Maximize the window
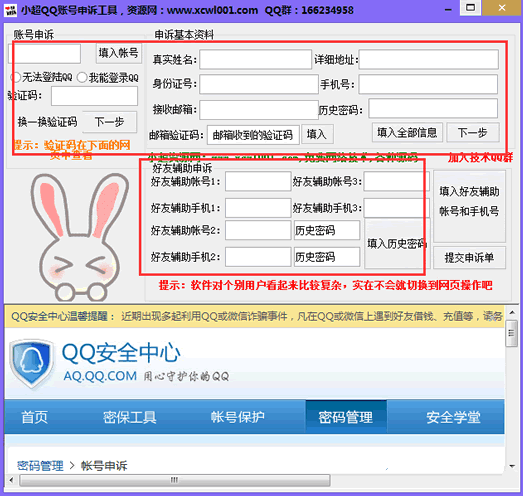Image resolution: width=523 pixels, height=496 pixels. (x=470, y=7)
